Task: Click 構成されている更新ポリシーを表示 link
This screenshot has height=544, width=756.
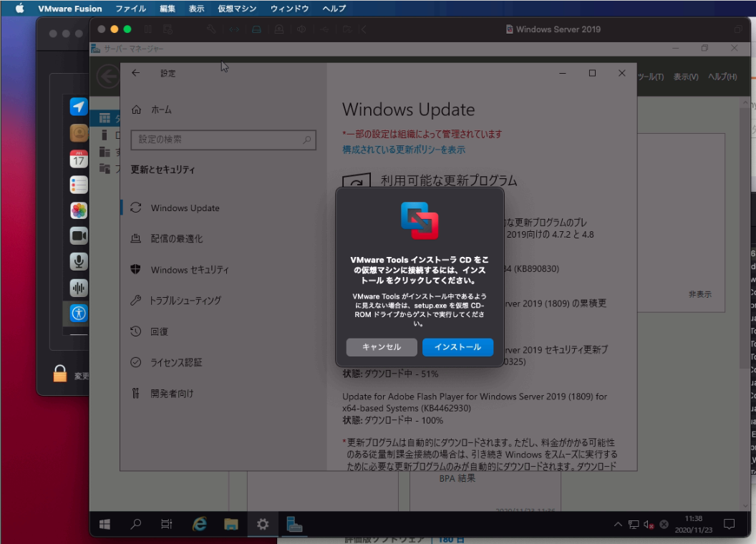Action: click(404, 150)
